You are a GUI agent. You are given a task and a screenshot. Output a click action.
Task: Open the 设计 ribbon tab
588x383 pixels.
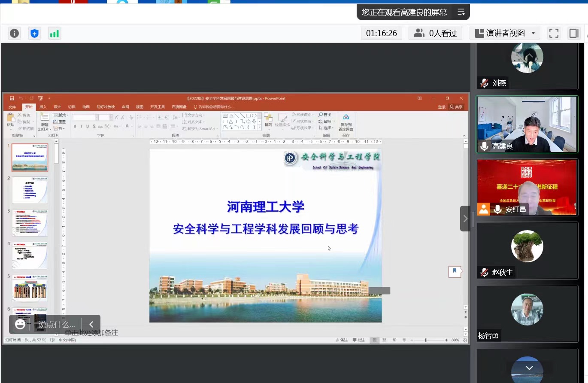tap(57, 107)
